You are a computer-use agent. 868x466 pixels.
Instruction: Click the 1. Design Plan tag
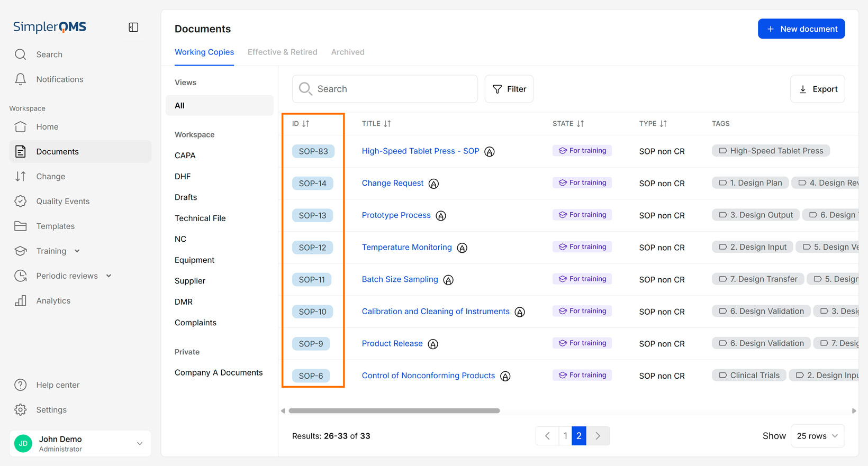(750, 183)
